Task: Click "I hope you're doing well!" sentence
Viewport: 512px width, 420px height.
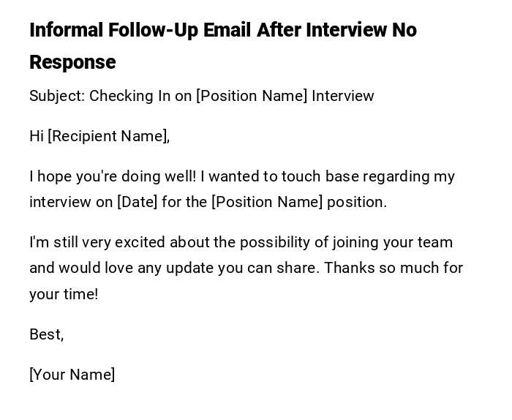Action: (113, 176)
